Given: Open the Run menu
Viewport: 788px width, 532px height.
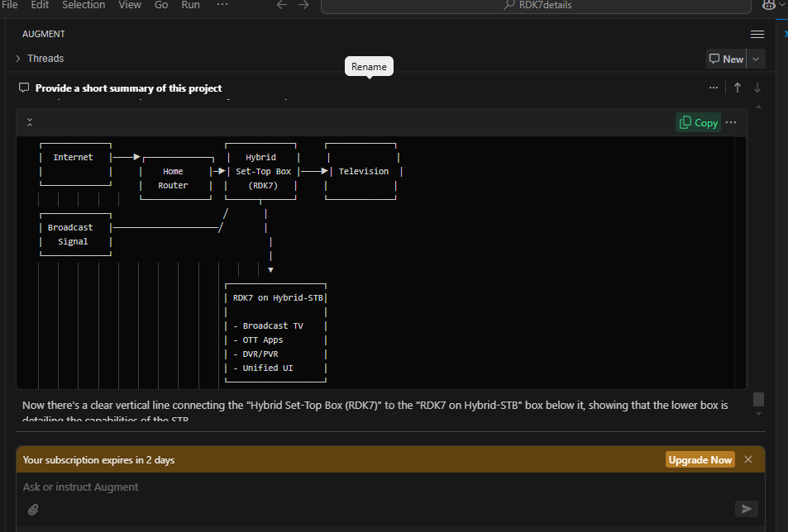Looking at the screenshot, I should (x=190, y=5).
